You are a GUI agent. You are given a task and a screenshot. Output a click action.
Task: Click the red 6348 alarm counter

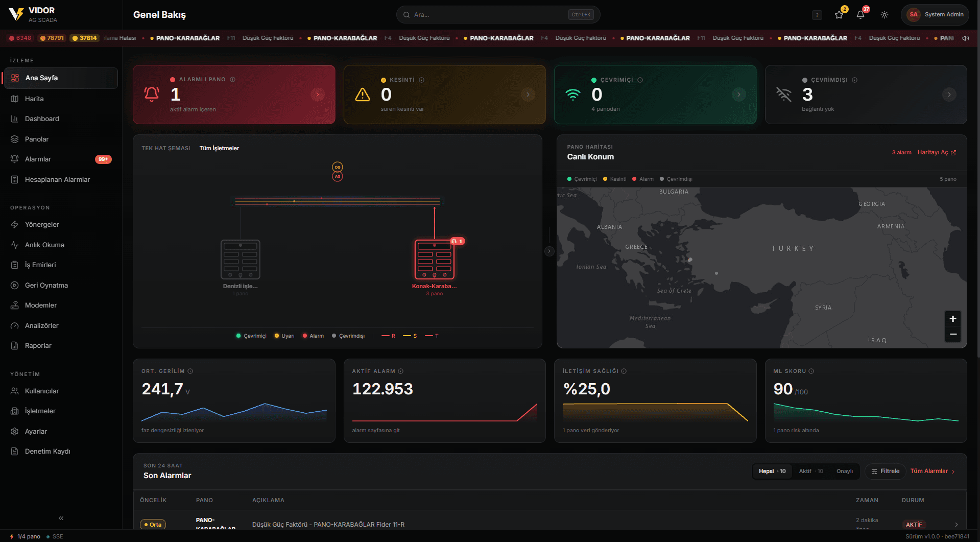tap(20, 38)
